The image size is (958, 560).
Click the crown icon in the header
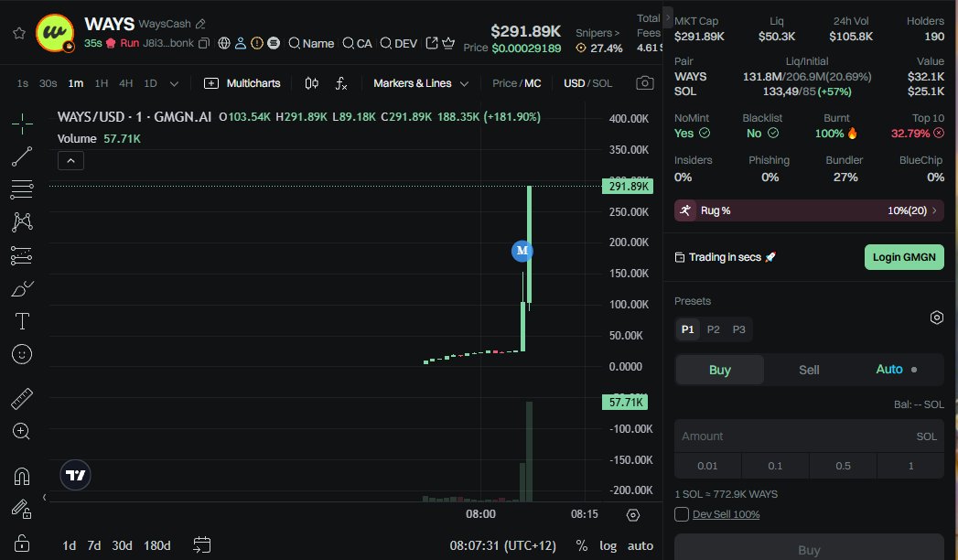pos(448,43)
